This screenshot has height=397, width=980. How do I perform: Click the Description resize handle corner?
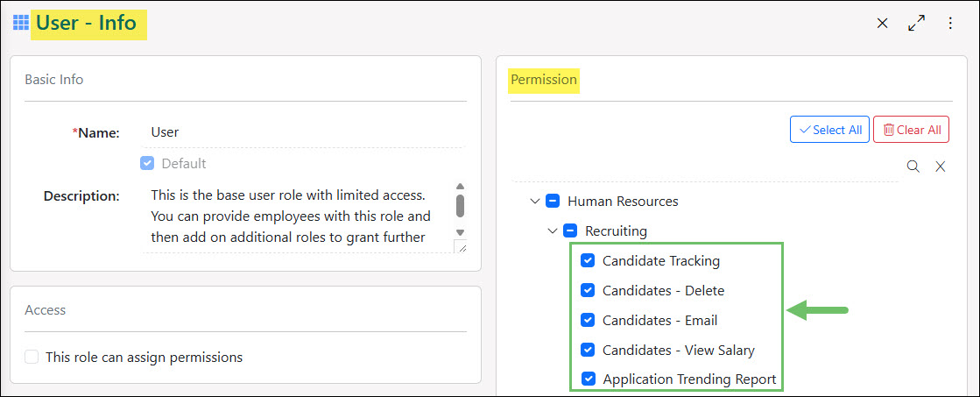click(x=461, y=247)
